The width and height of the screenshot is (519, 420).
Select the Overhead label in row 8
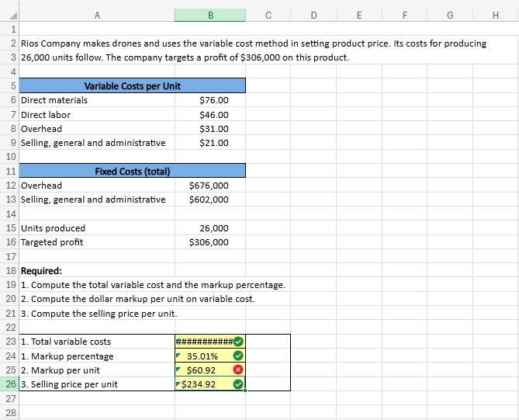coord(97,129)
